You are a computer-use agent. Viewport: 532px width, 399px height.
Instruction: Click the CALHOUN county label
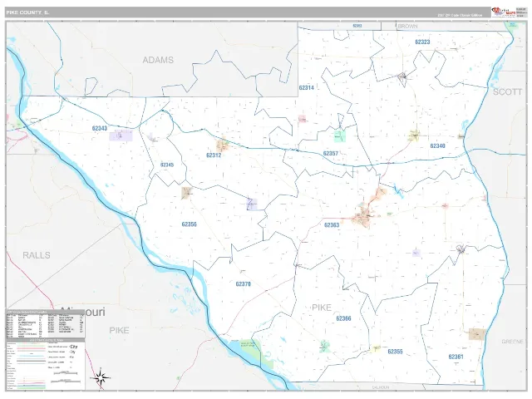pyautogui.click(x=381, y=387)
